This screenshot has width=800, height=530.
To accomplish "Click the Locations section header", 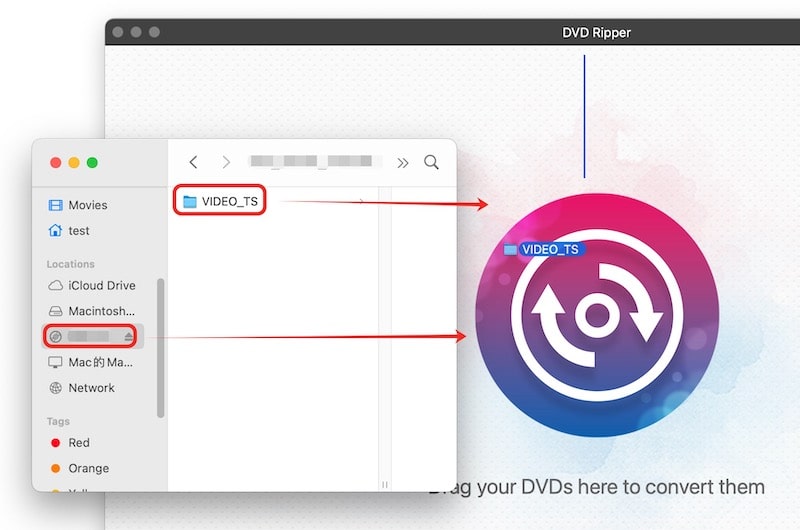I will [70, 264].
